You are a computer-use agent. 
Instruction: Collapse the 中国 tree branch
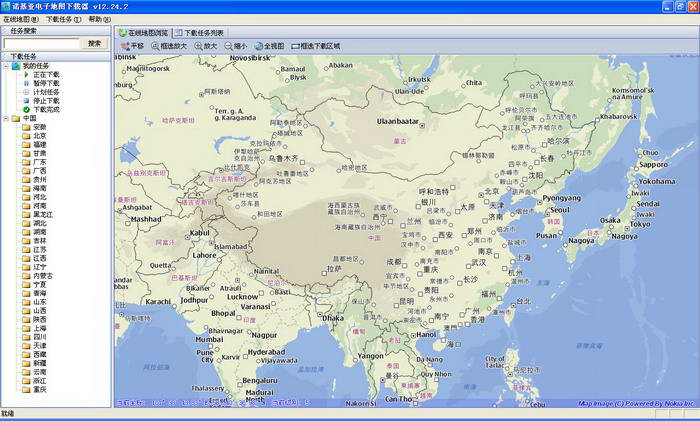click(6, 118)
